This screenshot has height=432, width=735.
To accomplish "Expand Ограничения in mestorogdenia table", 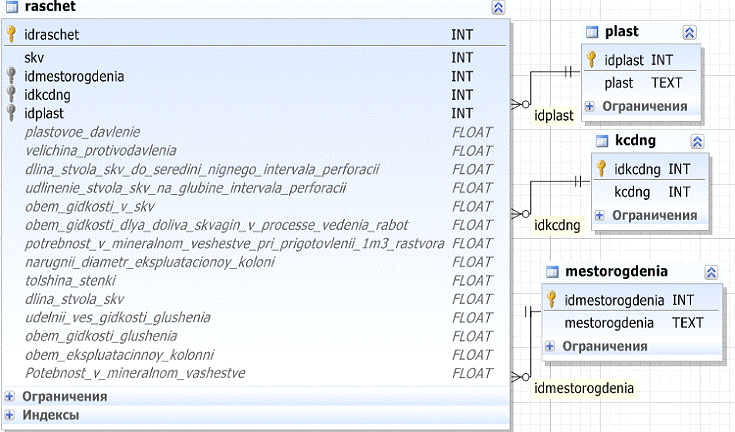I will click(549, 346).
